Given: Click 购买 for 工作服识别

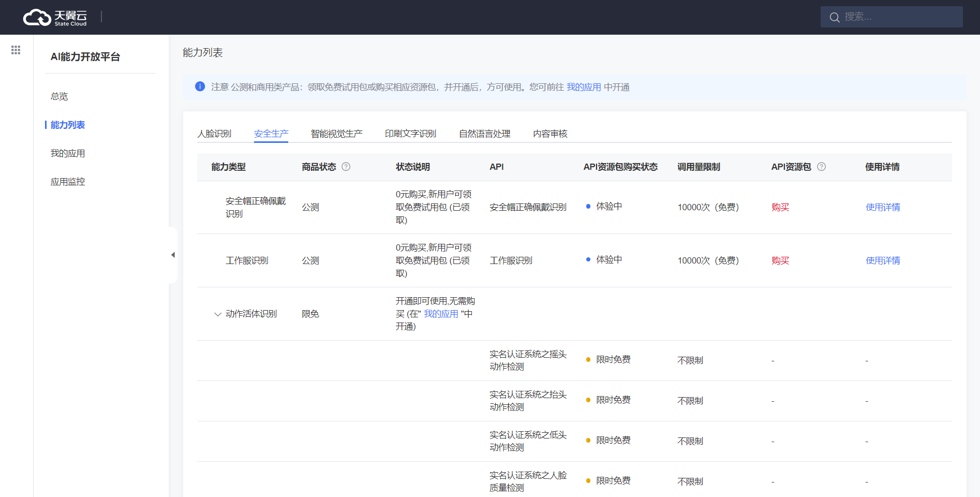Looking at the screenshot, I should coord(780,260).
